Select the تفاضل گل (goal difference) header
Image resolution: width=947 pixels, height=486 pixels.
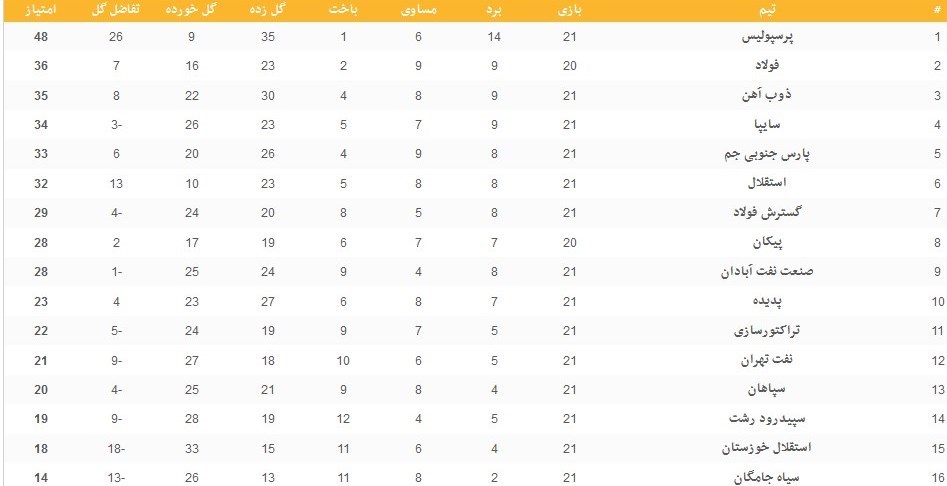117,12
